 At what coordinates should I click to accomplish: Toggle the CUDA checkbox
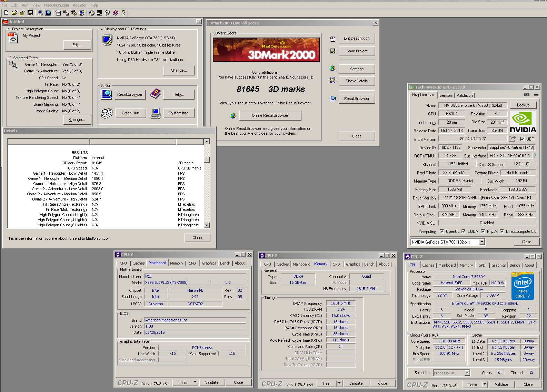pos(464,231)
